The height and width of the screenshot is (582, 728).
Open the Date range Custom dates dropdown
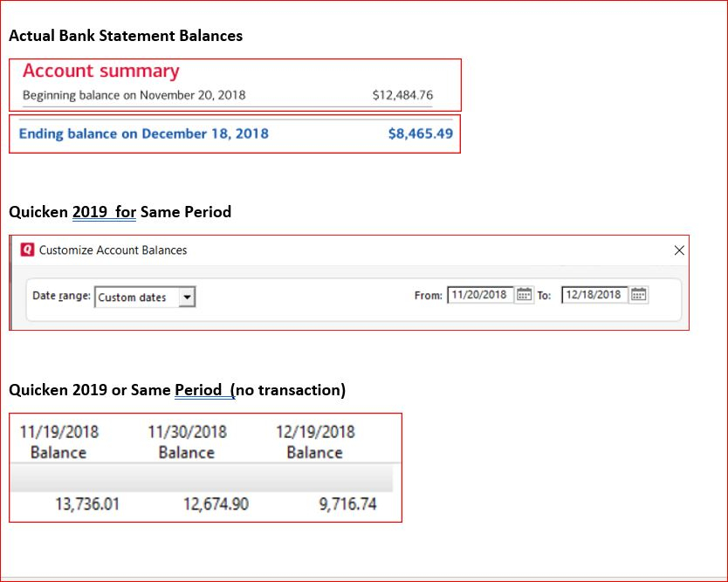click(x=145, y=297)
